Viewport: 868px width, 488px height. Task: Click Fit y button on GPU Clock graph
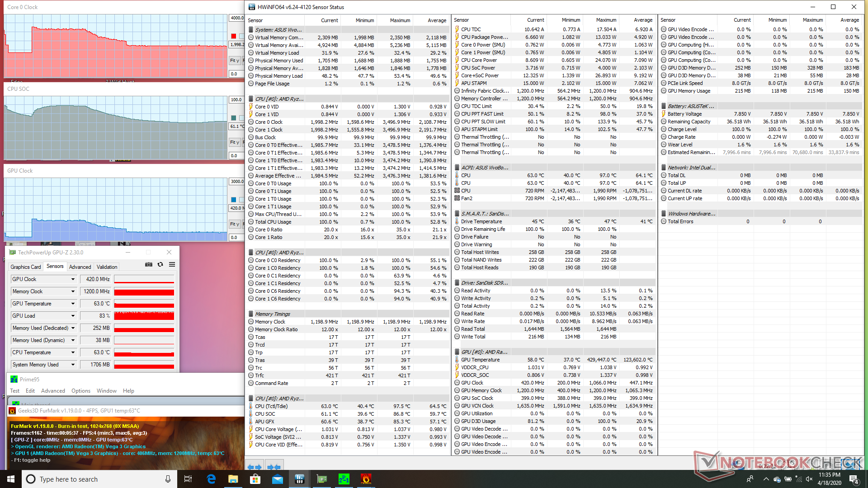pos(234,224)
